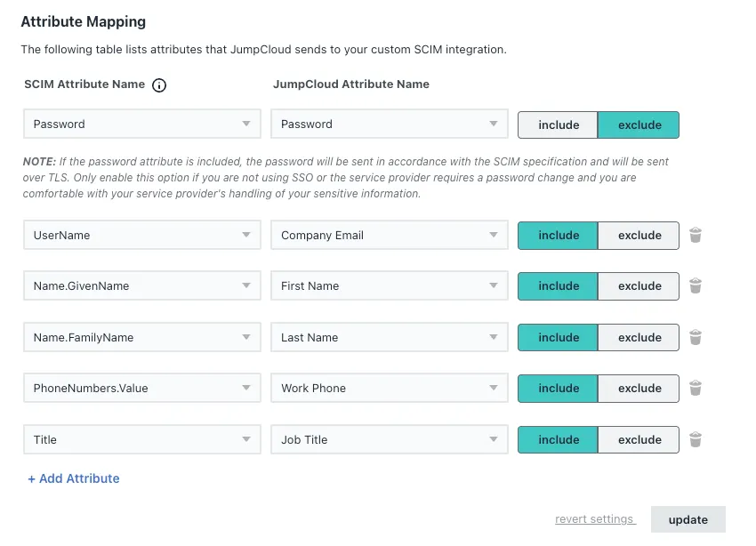Exclude the Job Title mapping

pos(639,439)
